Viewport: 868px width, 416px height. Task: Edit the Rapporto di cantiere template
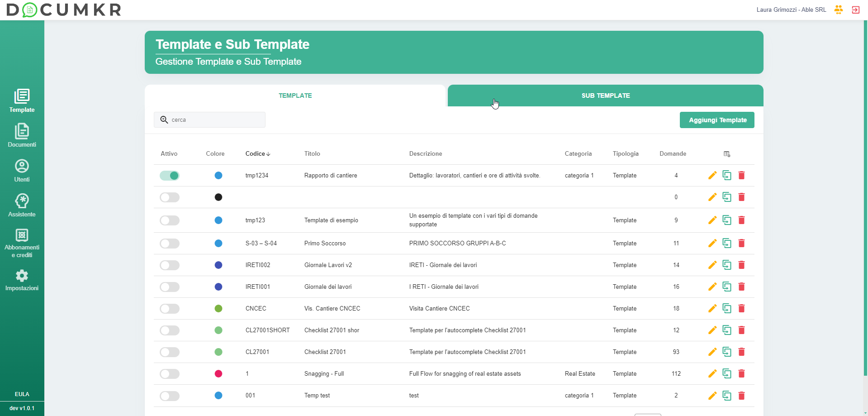712,175
